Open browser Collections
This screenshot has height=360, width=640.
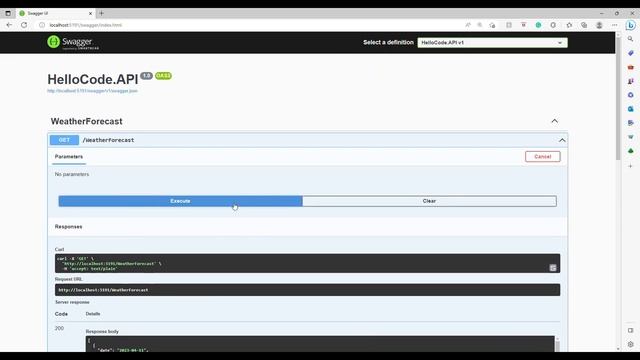584,25
